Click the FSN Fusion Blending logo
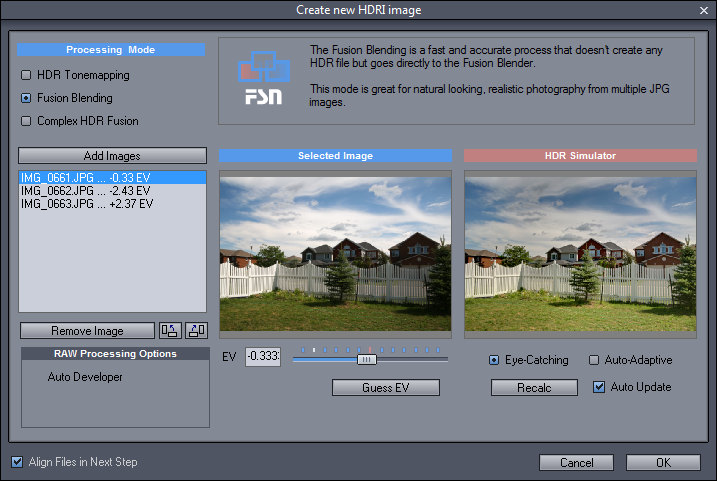The width and height of the screenshot is (717, 481). [263, 78]
